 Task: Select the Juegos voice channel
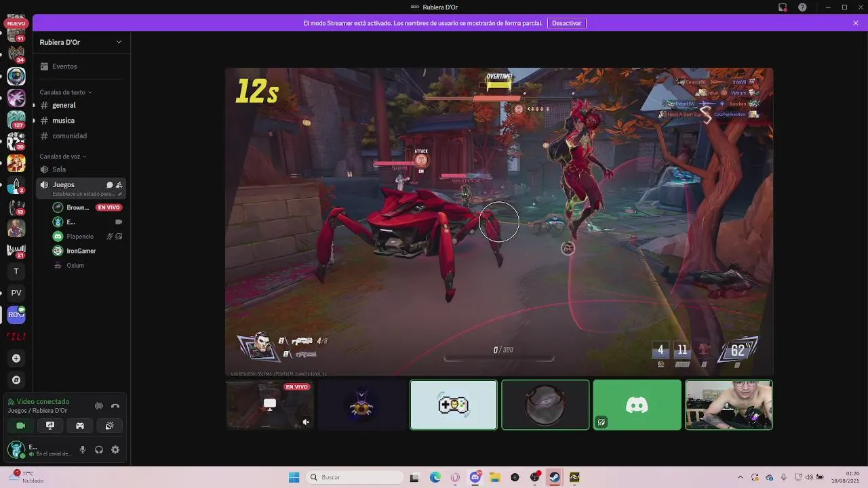tap(81, 188)
